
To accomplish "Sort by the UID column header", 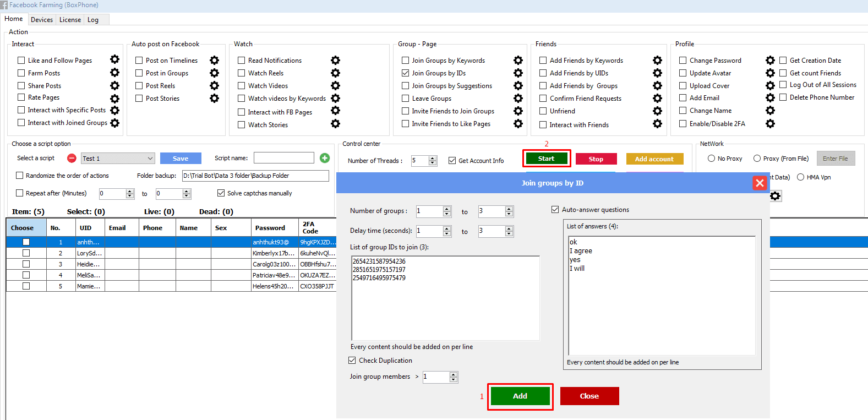I will pyautogui.click(x=90, y=227).
